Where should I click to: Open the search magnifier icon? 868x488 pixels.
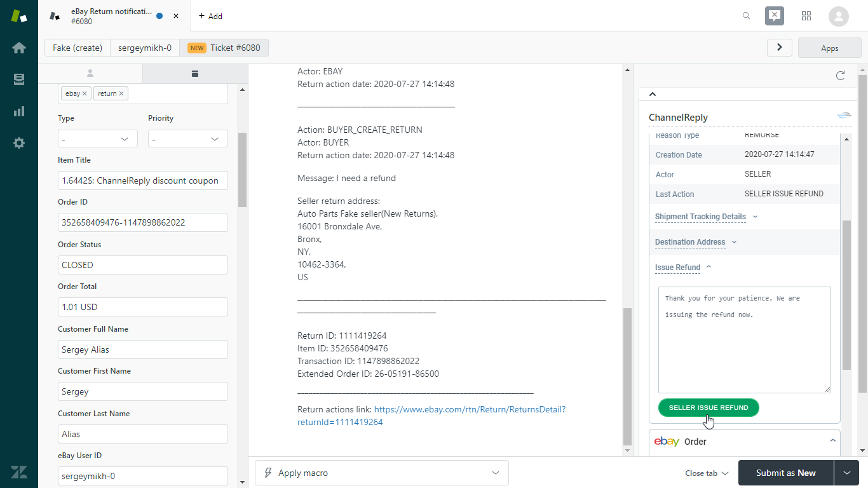point(747,16)
